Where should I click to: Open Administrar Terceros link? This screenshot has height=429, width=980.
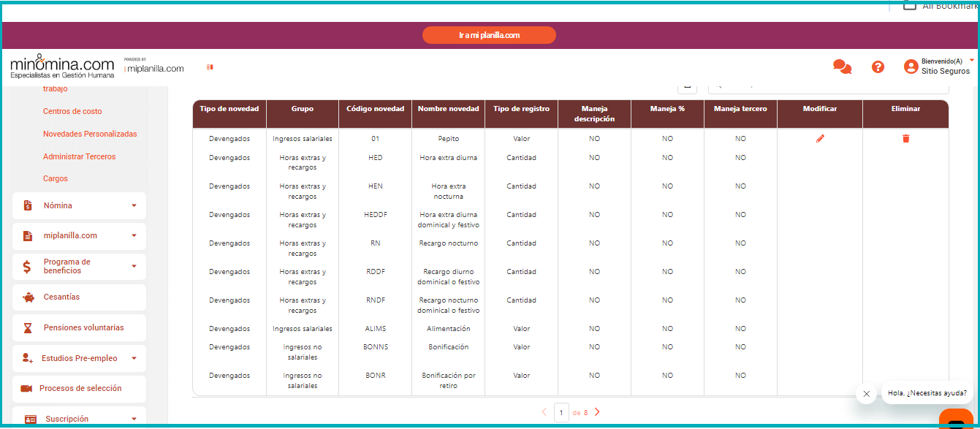[x=79, y=157]
